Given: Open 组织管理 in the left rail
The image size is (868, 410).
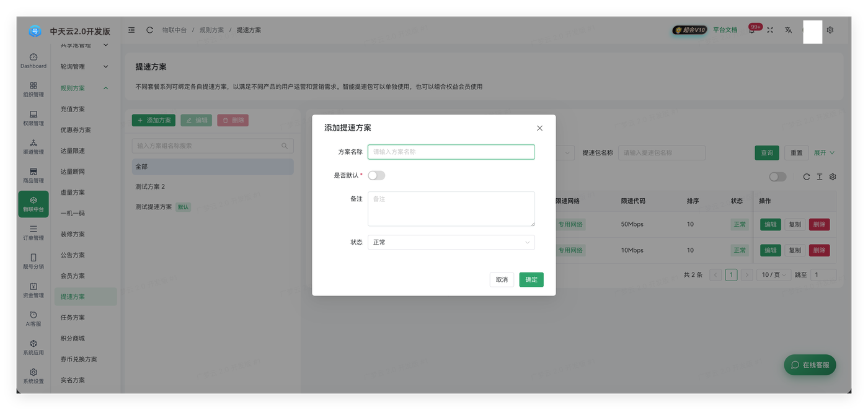Looking at the screenshot, I should click(33, 89).
